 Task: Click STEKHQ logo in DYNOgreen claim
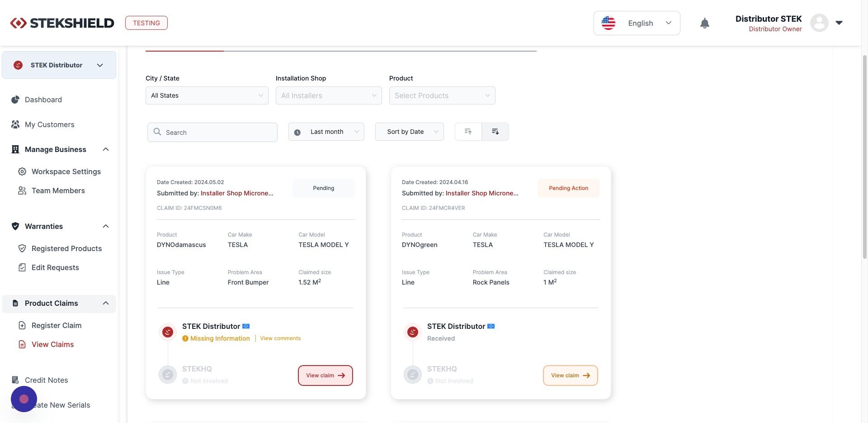pyautogui.click(x=413, y=375)
